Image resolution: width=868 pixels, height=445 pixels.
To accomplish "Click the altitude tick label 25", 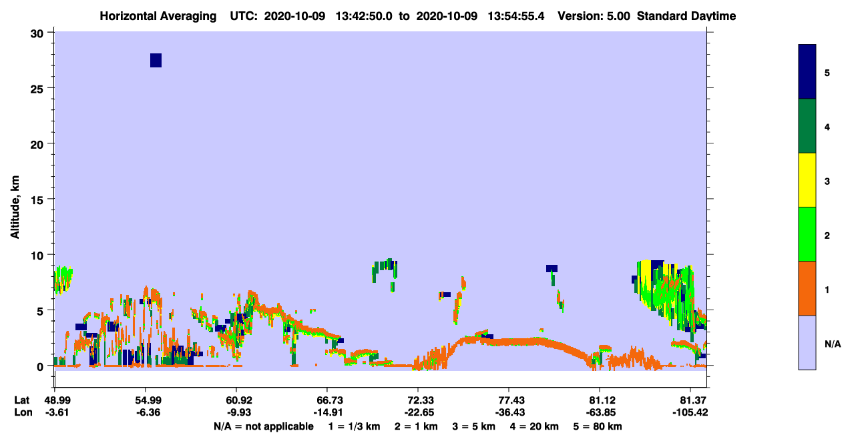I will (39, 89).
